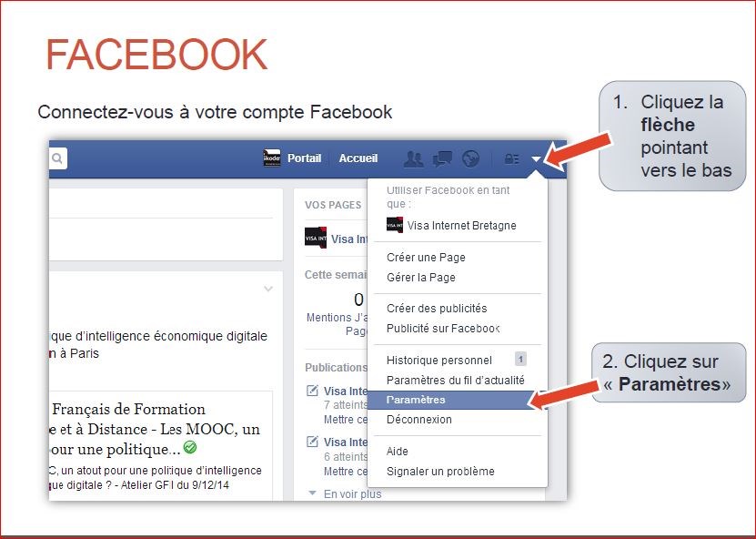
Task: Open the Portail profile link
Action: [304, 158]
